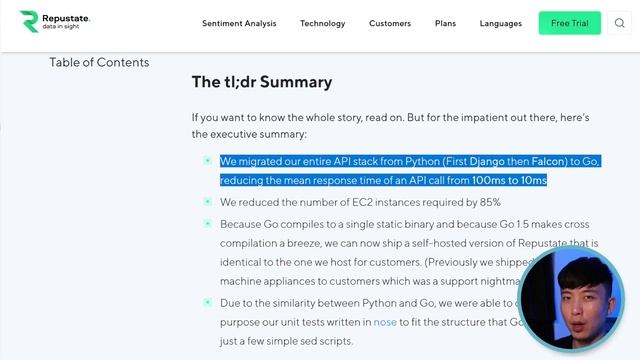Open the Sentiment Analysis menu

pyautogui.click(x=239, y=23)
